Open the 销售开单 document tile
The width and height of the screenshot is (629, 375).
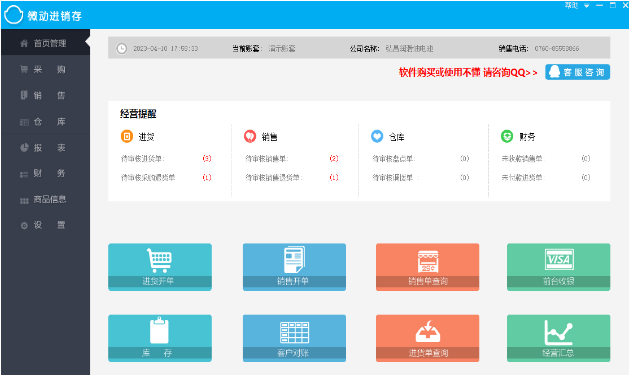[x=294, y=267]
